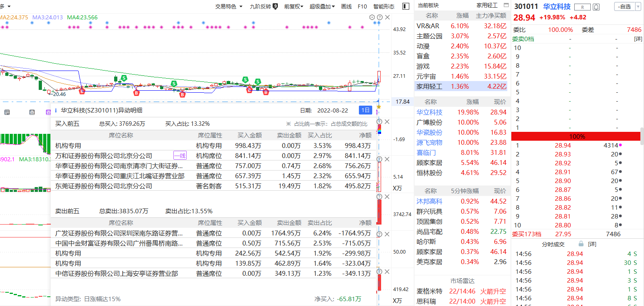644x306 pixels.
Task: Click the green S sell signal near 27.11
Action: [124, 78]
